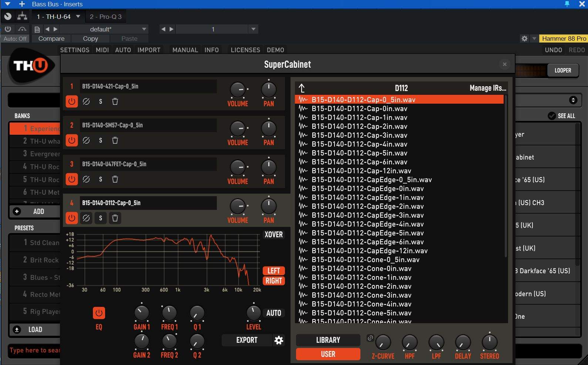Toggle the XOVER button
Screen dimensions: 588x365
click(274, 235)
